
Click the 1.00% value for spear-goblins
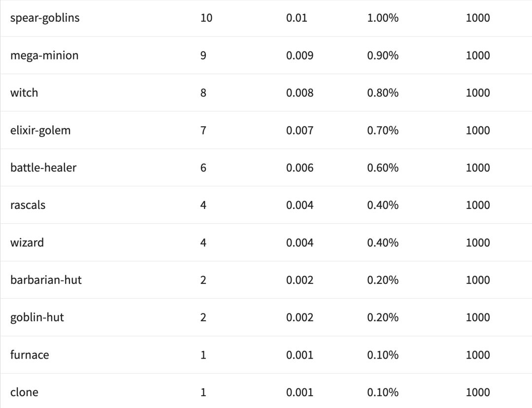click(x=383, y=18)
